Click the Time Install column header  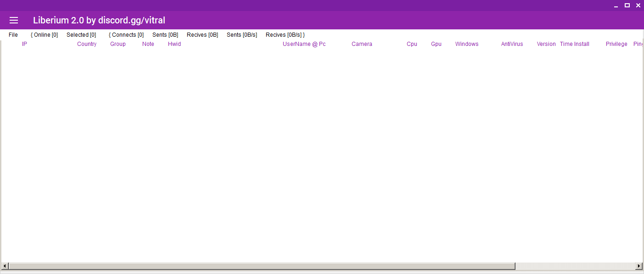click(574, 44)
